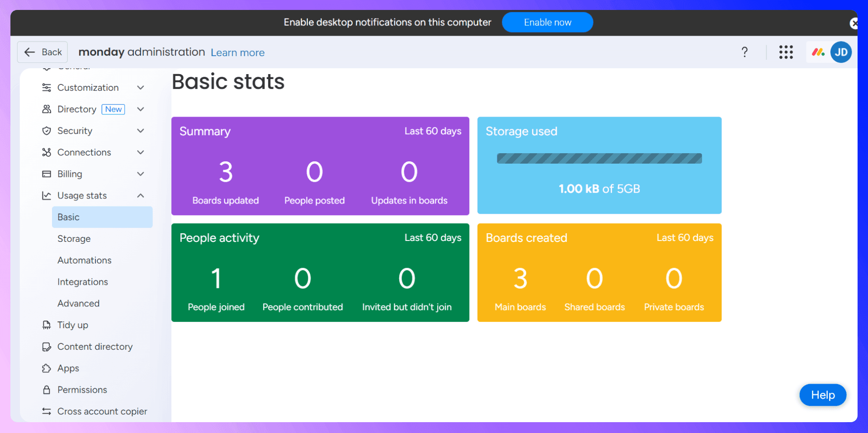Viewport: 868px width, 433px height.
Task: Click the People contributed label
Action: (x=303, y=307)
